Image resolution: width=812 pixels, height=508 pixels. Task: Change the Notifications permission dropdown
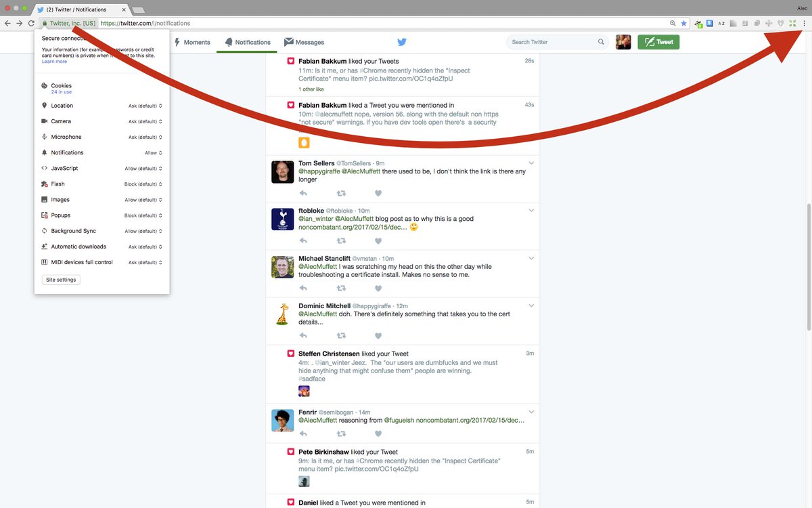click(153, 153)
